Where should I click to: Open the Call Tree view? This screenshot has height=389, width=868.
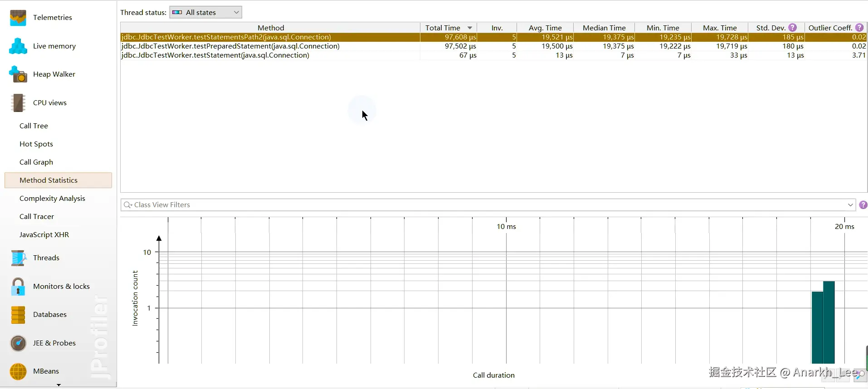tap(34, 126)
